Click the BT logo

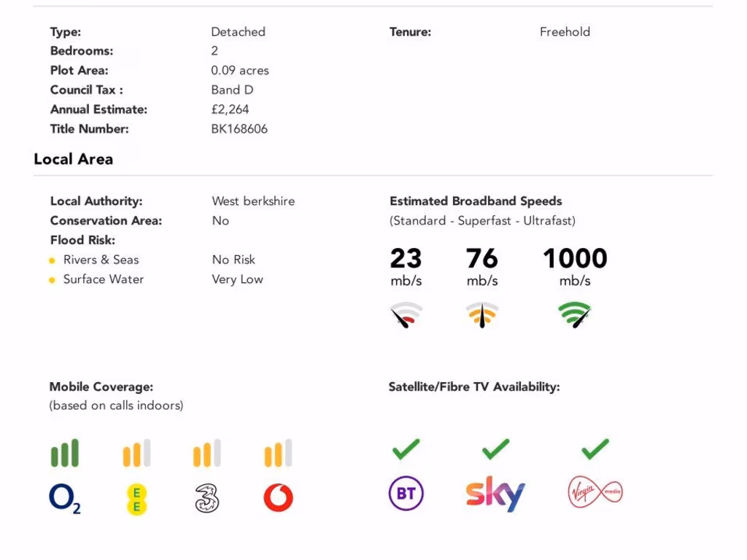tap(406, 494)
